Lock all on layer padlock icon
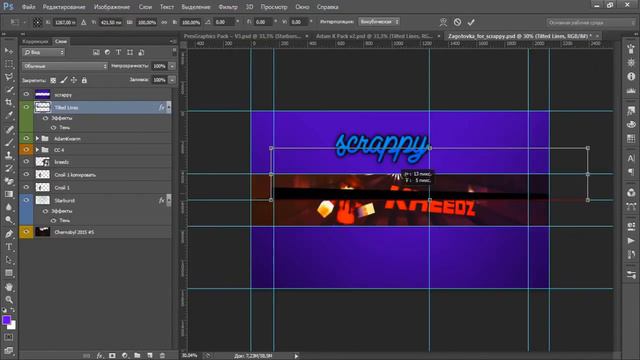The width and height of the screenshot is (640, 360). [x=84, y=80]
